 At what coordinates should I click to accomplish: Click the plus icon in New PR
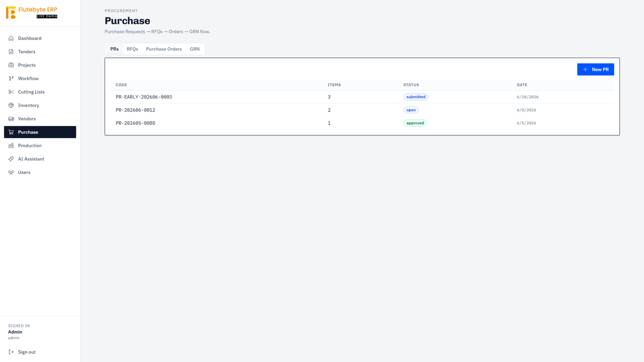[585, 70]
